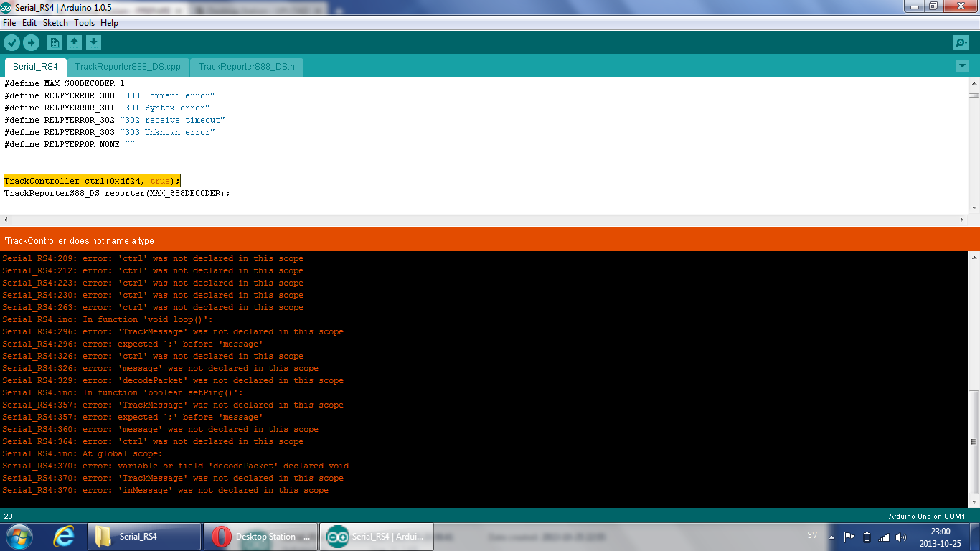Click the Serial_RS4:209 ctrl error line
Viewport: 980px width, 551px height.
coord(152,258)
